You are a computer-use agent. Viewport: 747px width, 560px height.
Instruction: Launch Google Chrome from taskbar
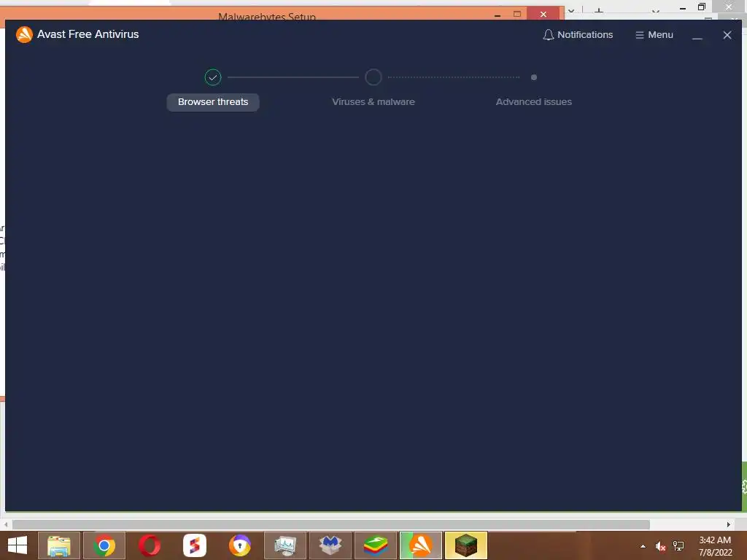click(x=104, y=545)
